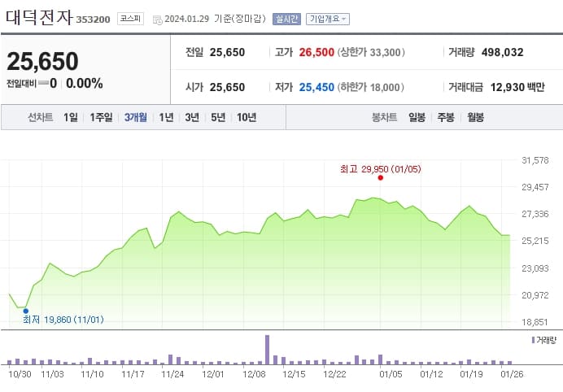Click the 10/30 date axis label
This screenshot has width=563, height=392.
(x=20, y=374)
